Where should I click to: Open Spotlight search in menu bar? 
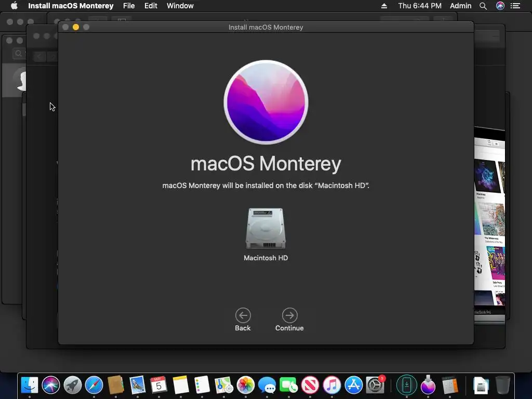(x=483, y=6)
